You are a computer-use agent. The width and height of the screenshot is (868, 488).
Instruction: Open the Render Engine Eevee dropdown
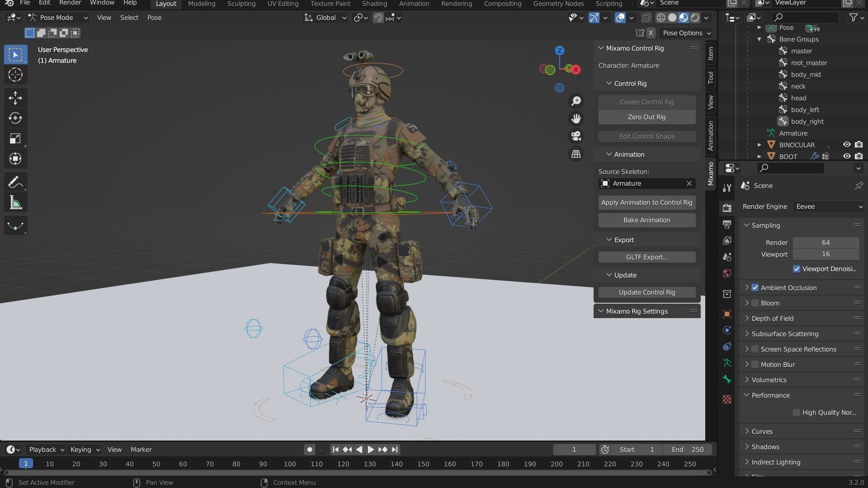pyautogui.click(x=828, y=206)
